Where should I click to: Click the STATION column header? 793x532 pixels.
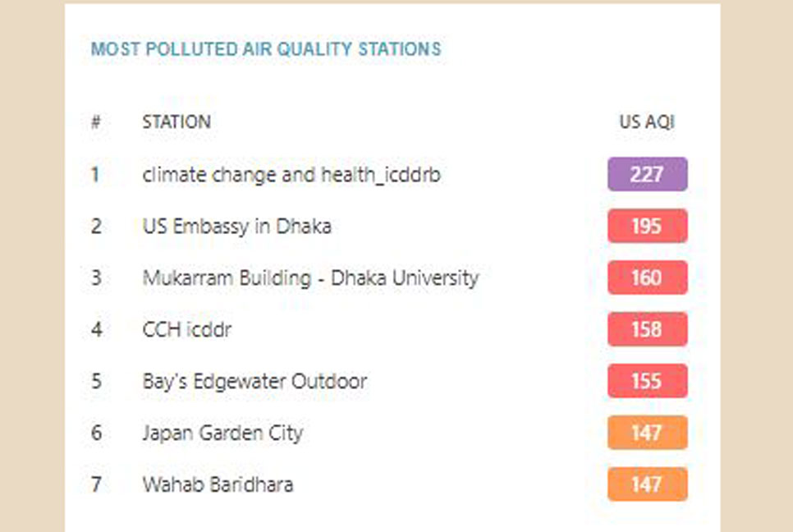[x=176, y=122]
